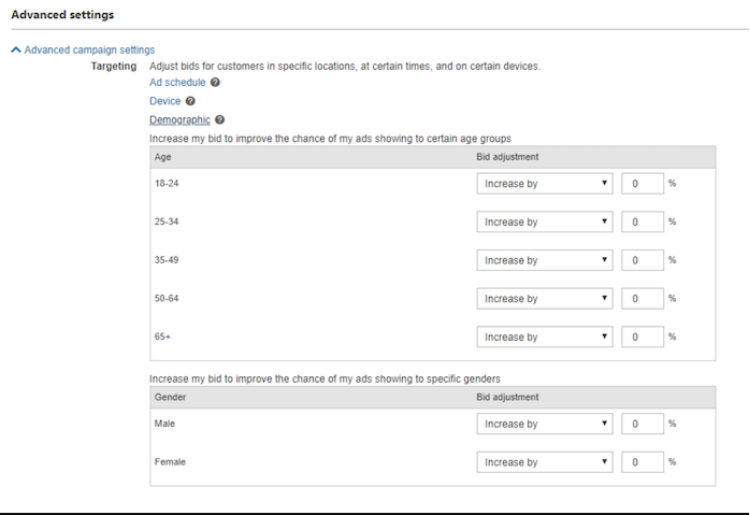Click Bid adjustment header in Age table
The width and height of the screenshot is (750, 515).
click(507, 157)
